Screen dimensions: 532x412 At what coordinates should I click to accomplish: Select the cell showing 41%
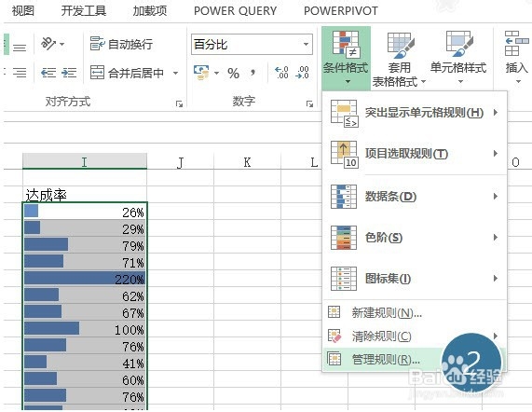pos(85,363)
